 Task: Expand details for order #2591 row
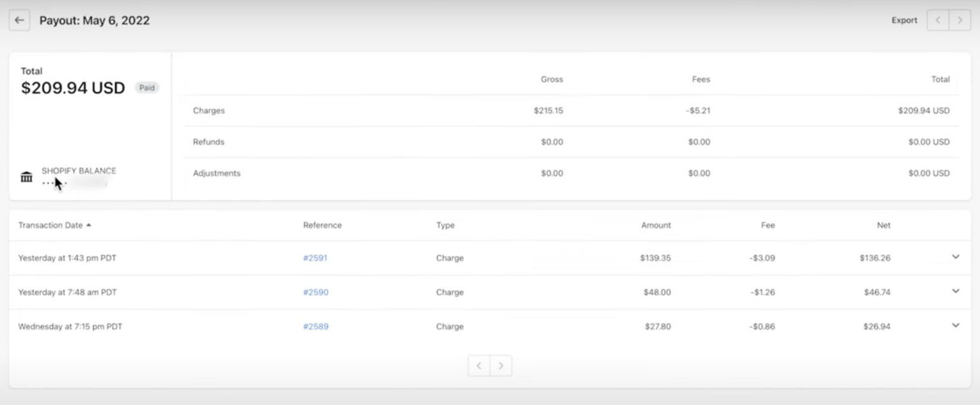[955, 257]
